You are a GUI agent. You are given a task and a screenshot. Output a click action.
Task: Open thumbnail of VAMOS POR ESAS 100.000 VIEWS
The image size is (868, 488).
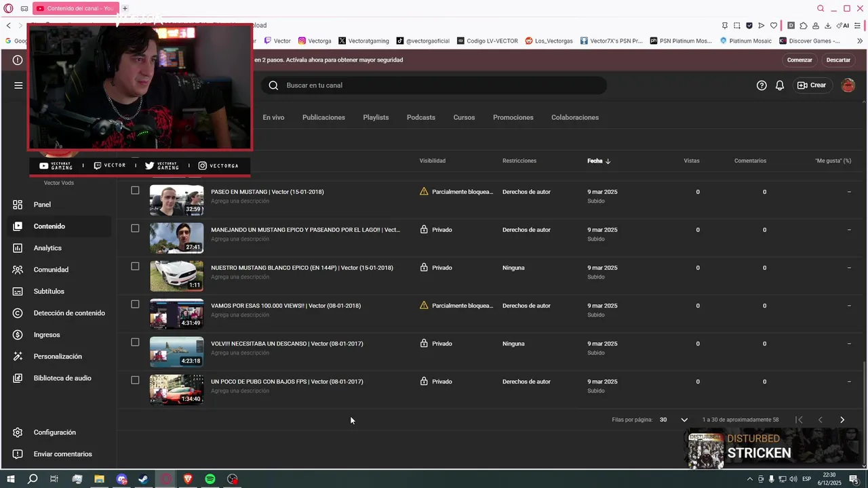pyautogui.click(x=176, y=314)
